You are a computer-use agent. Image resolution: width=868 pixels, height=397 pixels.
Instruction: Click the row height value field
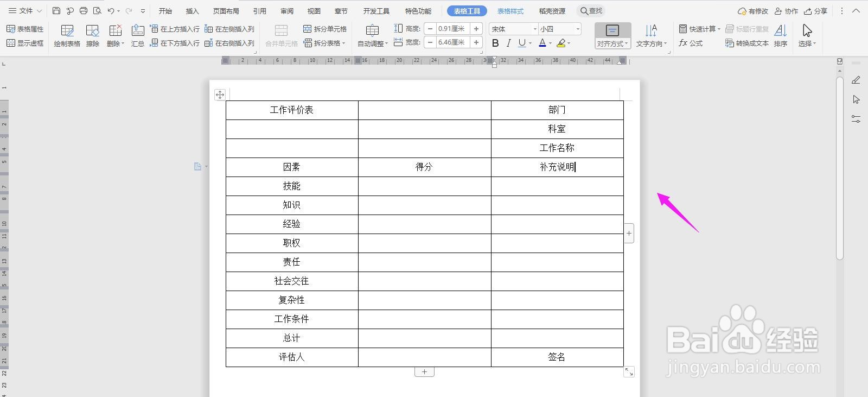[452, 29]
